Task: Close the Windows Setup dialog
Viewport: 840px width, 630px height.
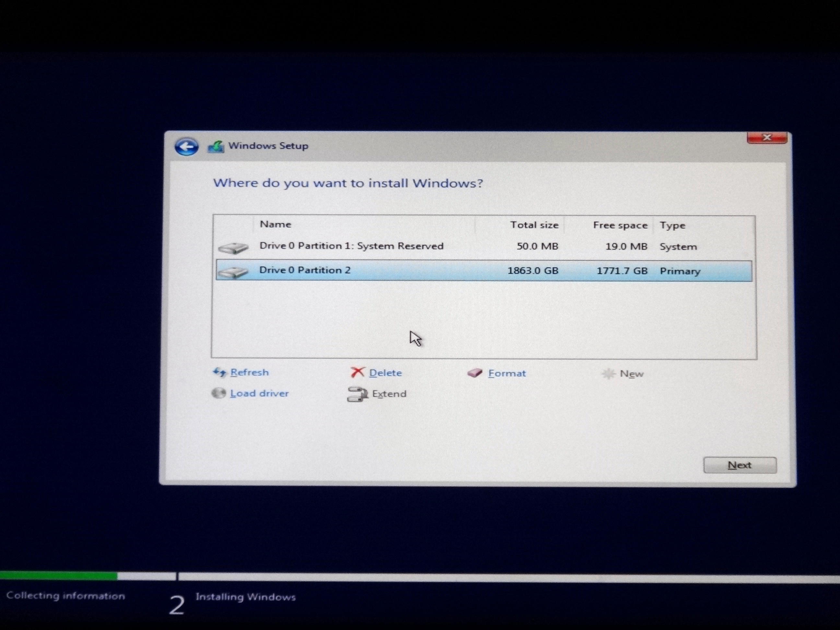Action: coord(767,137)
